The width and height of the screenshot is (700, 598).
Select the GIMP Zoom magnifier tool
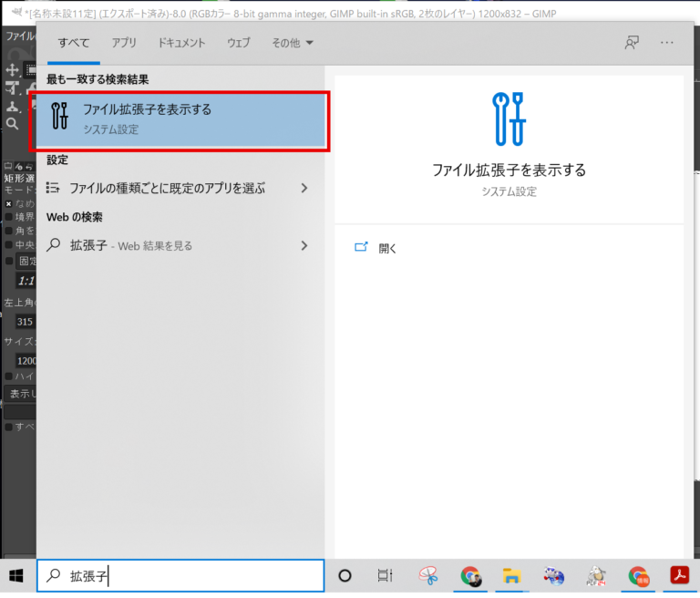(x=12, y=124)
